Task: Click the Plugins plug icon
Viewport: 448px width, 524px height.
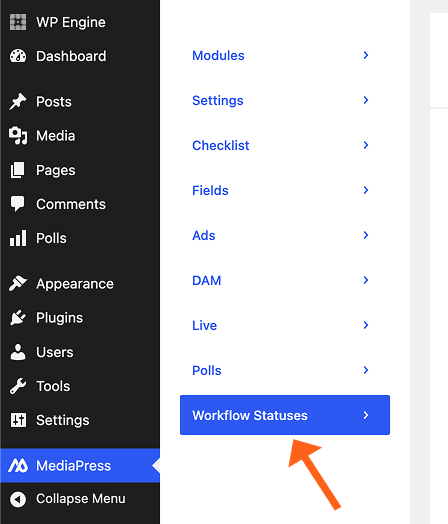Action: 18,317
